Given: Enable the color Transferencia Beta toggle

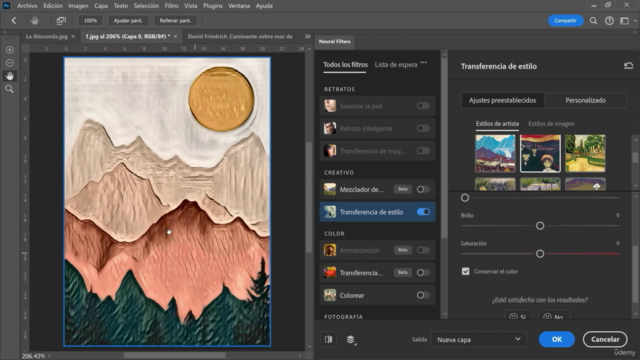Looking at the screenshot, I should click(423, 272).
